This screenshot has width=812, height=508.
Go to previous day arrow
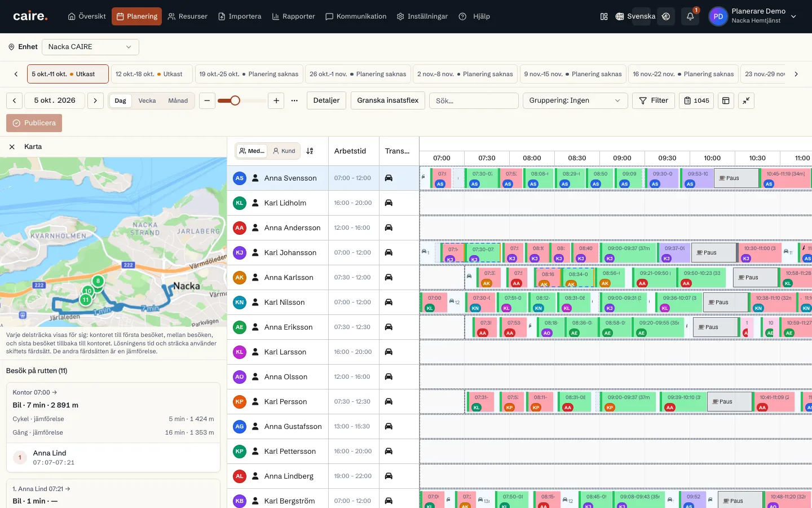14,100
